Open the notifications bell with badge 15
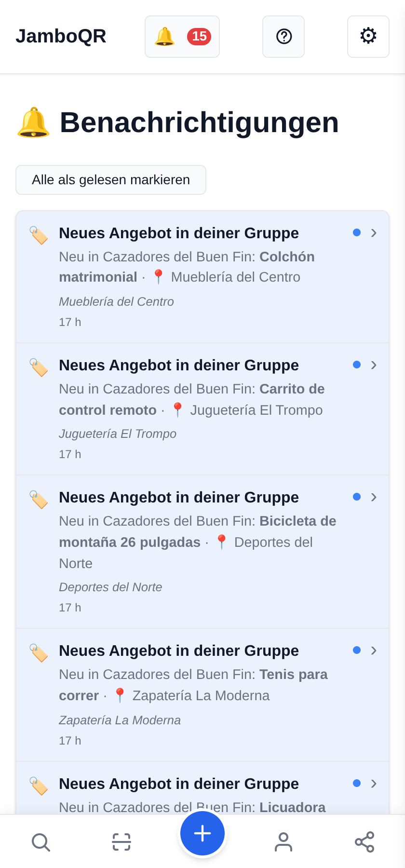Viewport: 405px width, 868px height. point(182,37)
